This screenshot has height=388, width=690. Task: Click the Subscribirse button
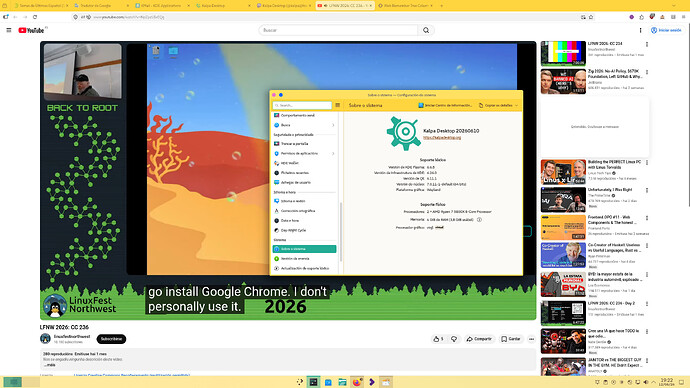click(x=111, y=339)
